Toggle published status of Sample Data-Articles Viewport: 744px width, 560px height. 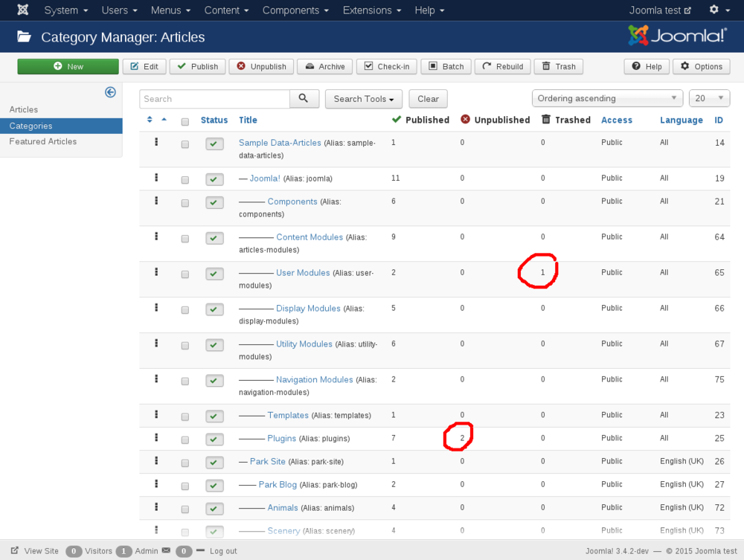214,144
